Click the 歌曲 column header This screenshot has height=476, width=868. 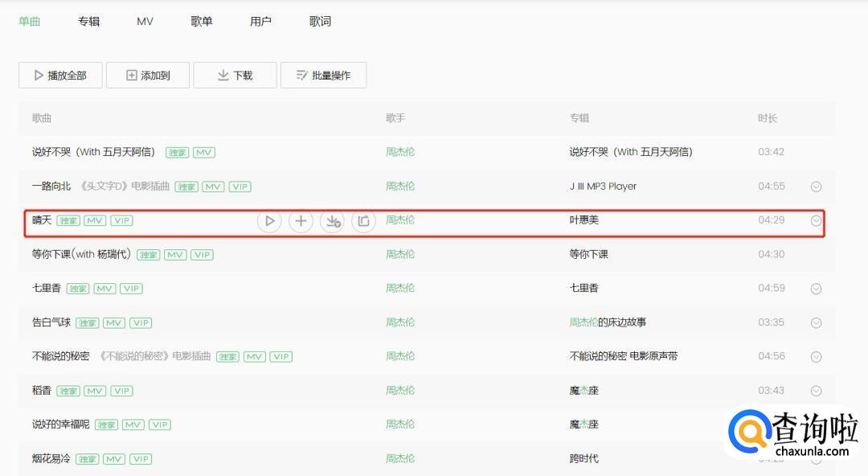click(42, 118)
